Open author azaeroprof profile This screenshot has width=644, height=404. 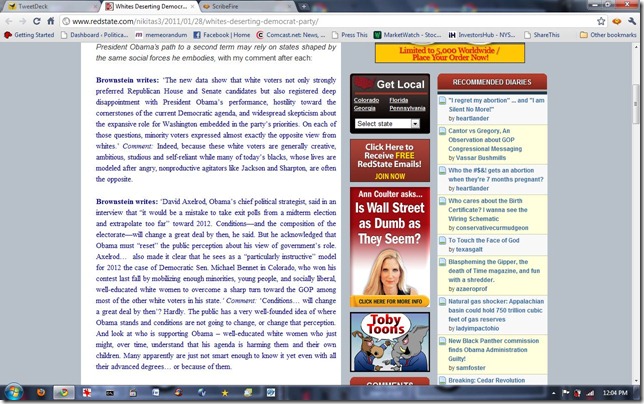(x=472, y=289)
